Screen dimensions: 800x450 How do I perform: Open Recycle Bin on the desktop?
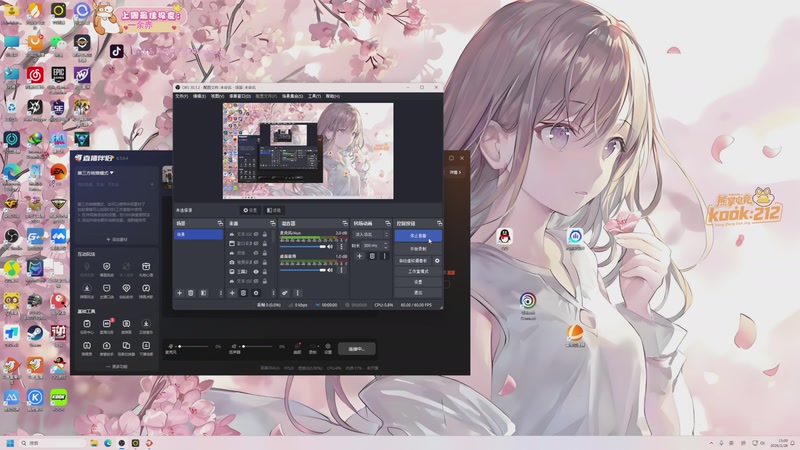[x=12, y=108]
